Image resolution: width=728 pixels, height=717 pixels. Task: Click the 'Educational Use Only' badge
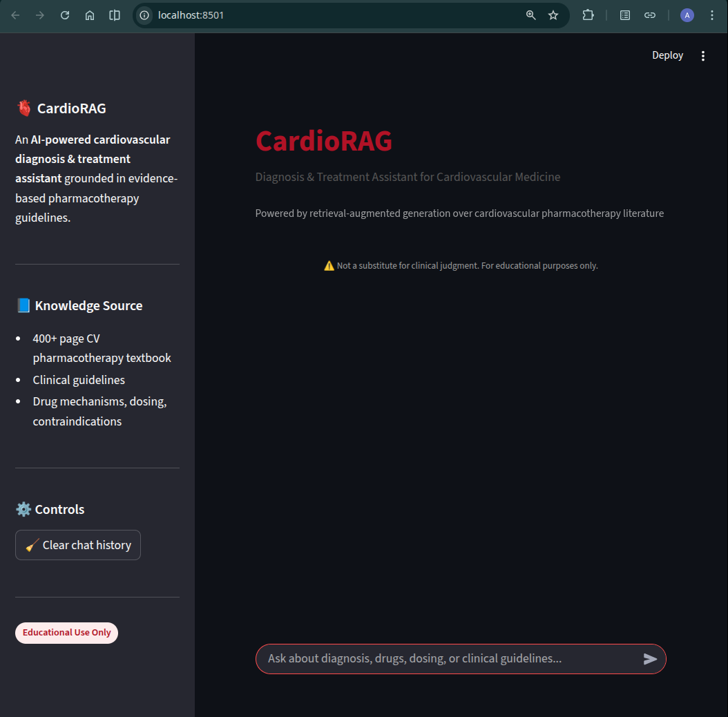pos(67,633)
